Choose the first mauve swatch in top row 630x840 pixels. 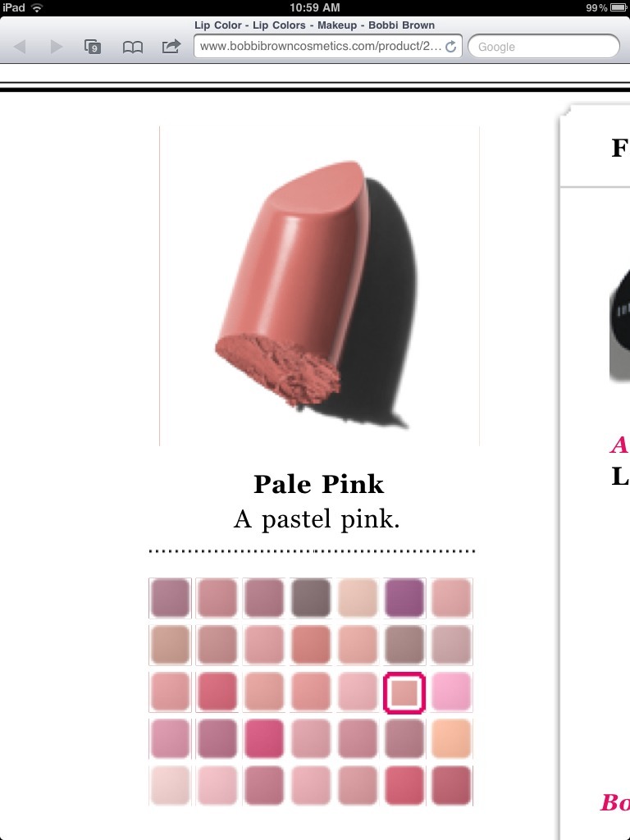170,598
